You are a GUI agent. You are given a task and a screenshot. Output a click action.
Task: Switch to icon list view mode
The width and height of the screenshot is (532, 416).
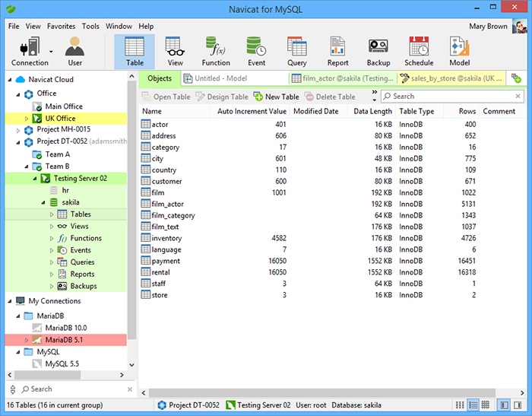tap(460, 405)
